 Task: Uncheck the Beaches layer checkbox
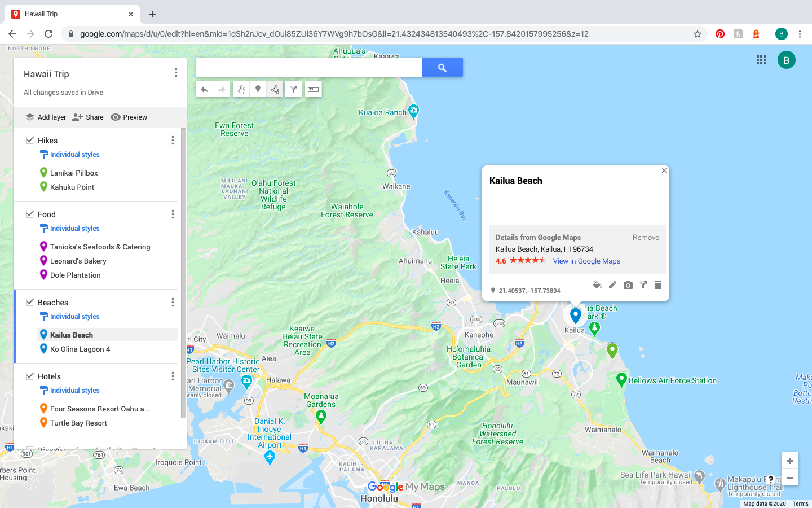[30, 302]
